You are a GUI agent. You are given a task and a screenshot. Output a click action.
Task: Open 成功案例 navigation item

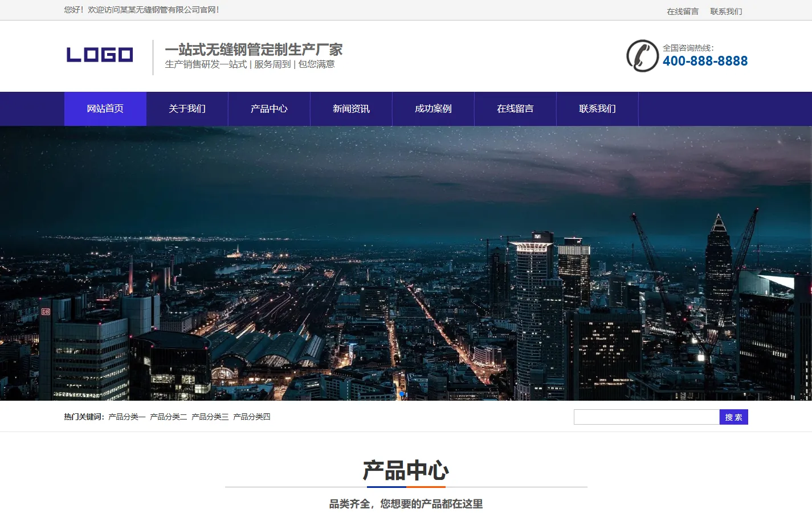pyautogui.click(x=434, y=109)
